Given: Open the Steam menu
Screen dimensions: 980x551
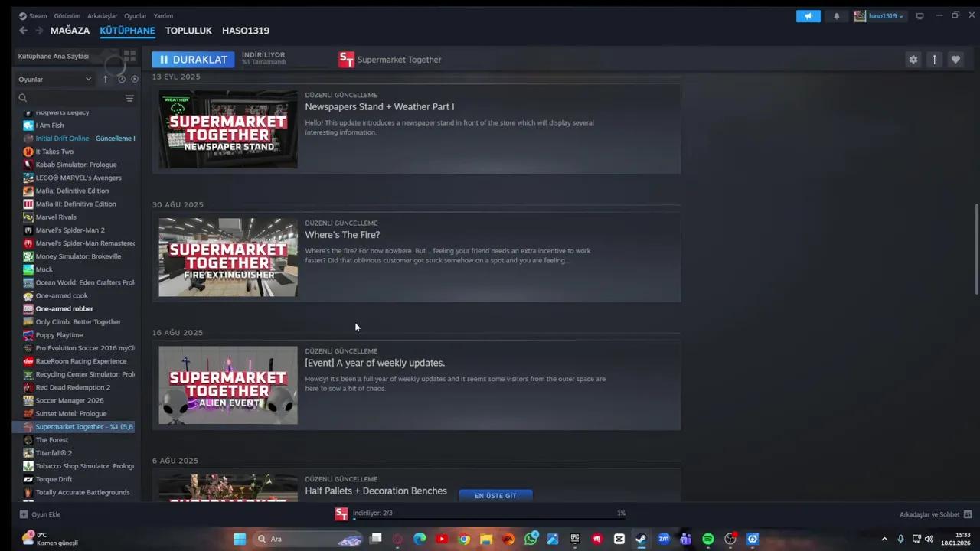Looking at the screenshot, I should coord(33,16).
